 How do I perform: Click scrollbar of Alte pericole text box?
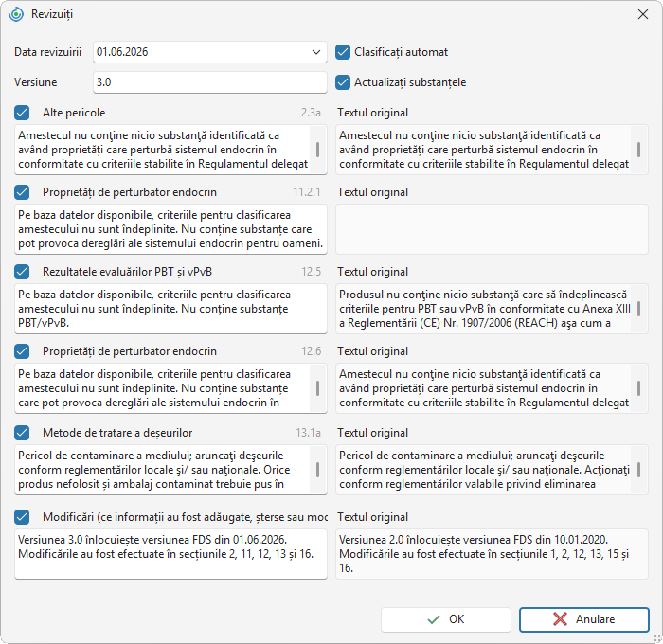click(317, 150)
